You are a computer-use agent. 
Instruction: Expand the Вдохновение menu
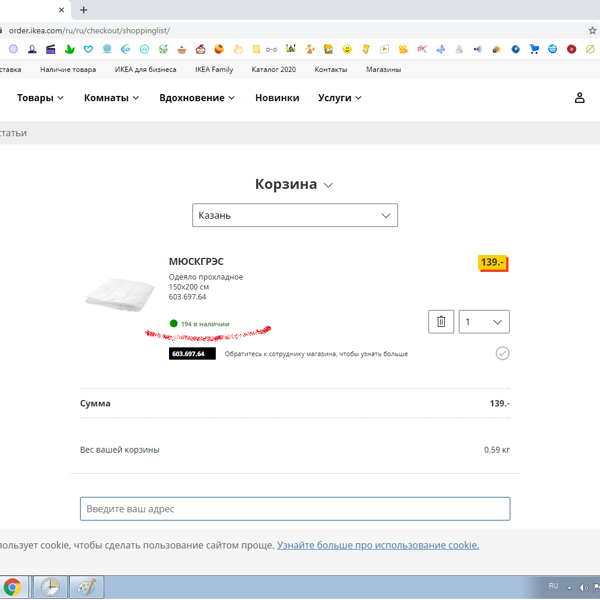coord(197,98)
